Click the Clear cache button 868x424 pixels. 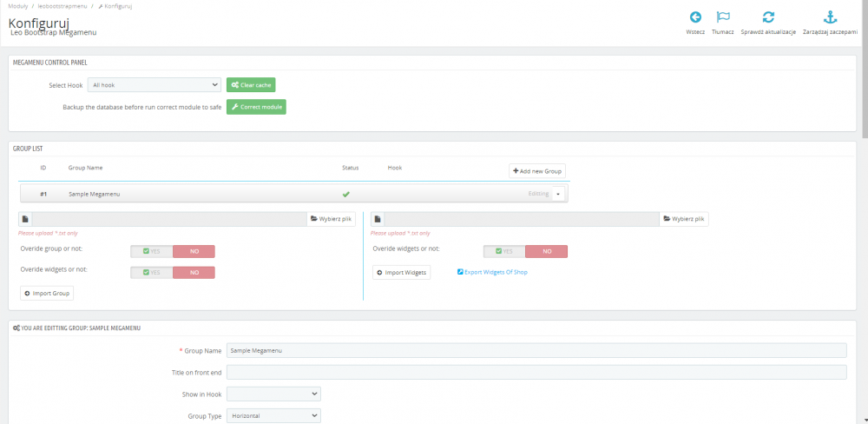pyautogui.click(x=251, y=85)
